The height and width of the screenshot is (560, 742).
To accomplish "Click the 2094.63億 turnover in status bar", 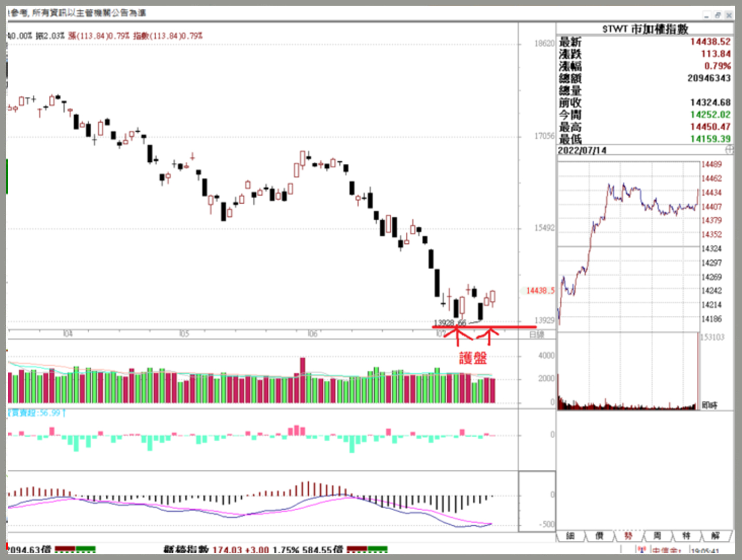I will click(29, 550).
